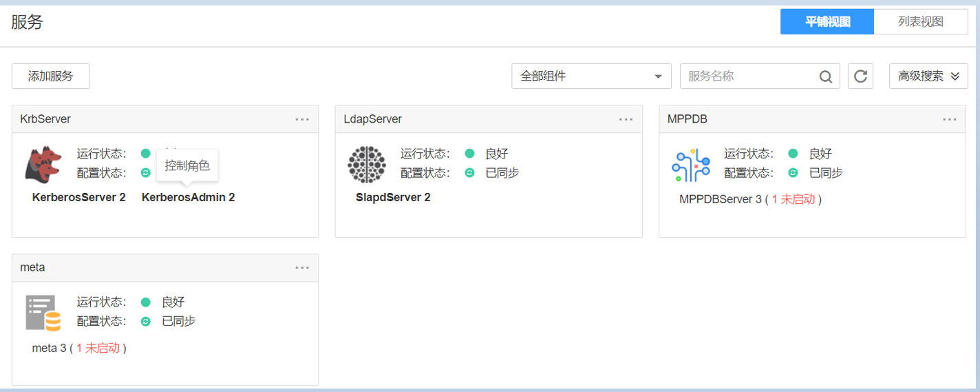Open the KrbServer service title

point(45,119)
